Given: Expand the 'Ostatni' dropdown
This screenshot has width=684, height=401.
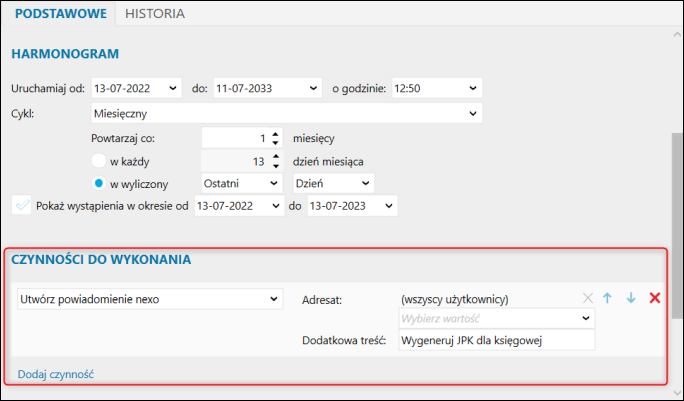Looking at the screenshot, I should click(241, 184).
